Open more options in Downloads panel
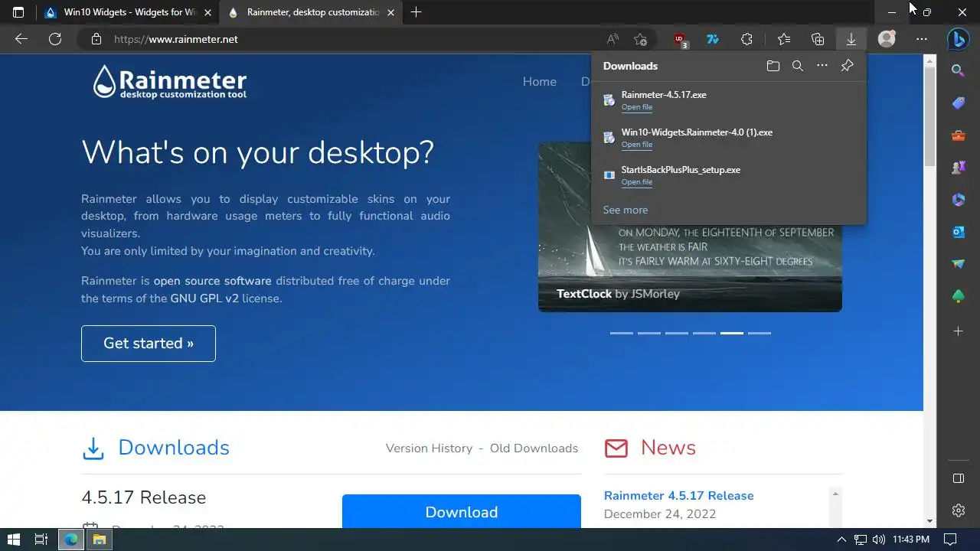Image resolution: width=980 pixels, height=551 pixels. pyautogui.click(x=822, y=66)
